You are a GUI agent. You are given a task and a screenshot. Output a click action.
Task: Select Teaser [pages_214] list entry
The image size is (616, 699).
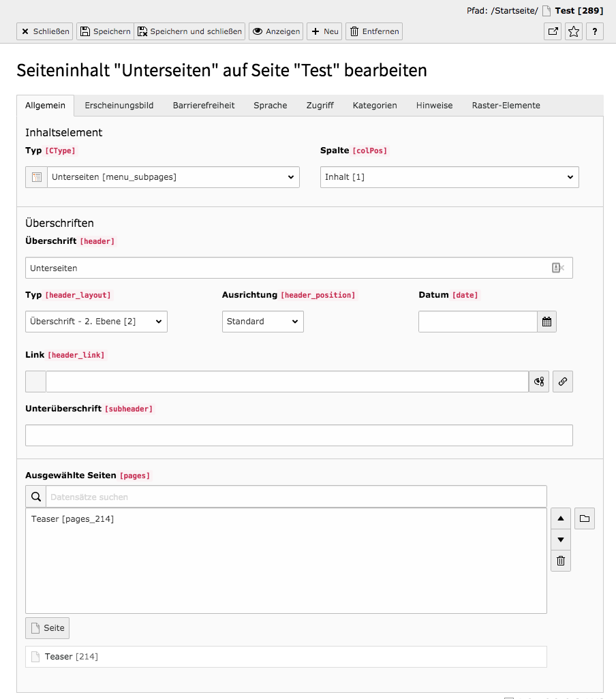click(x=73, y=519)
